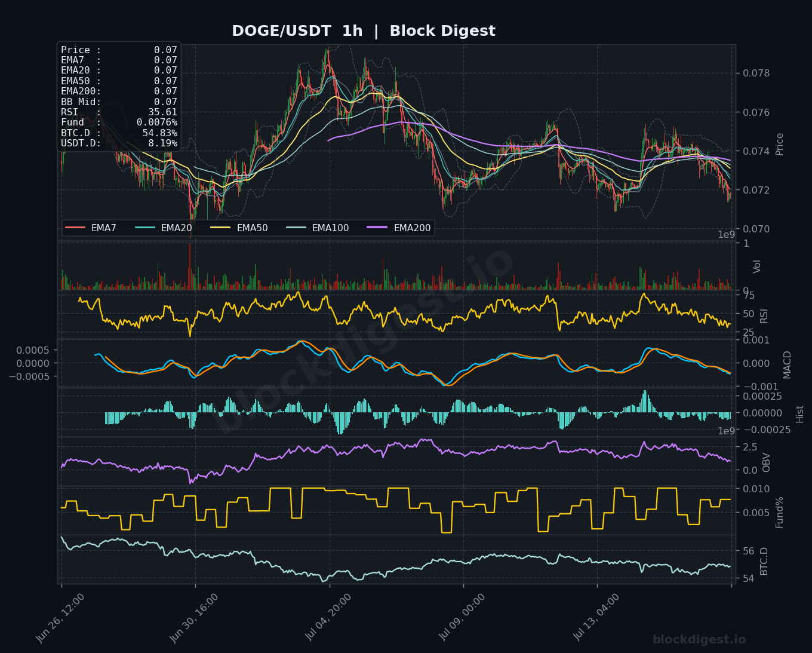Click the OBV 2.5 axis tick
This screenshot has height=653, width=812.
coord(750,447)
